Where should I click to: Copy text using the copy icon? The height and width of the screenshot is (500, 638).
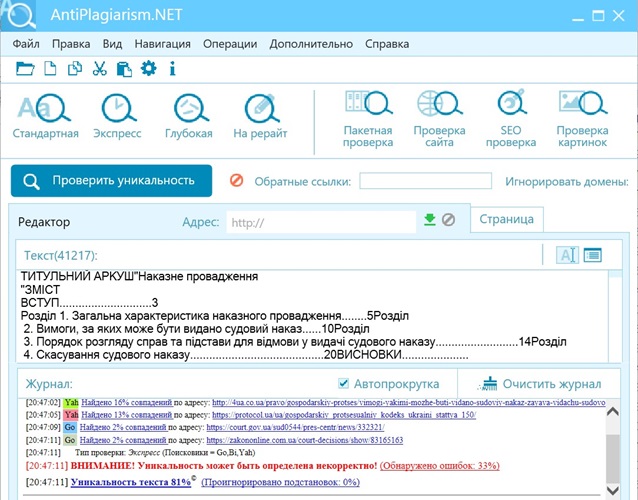[75, 68]
